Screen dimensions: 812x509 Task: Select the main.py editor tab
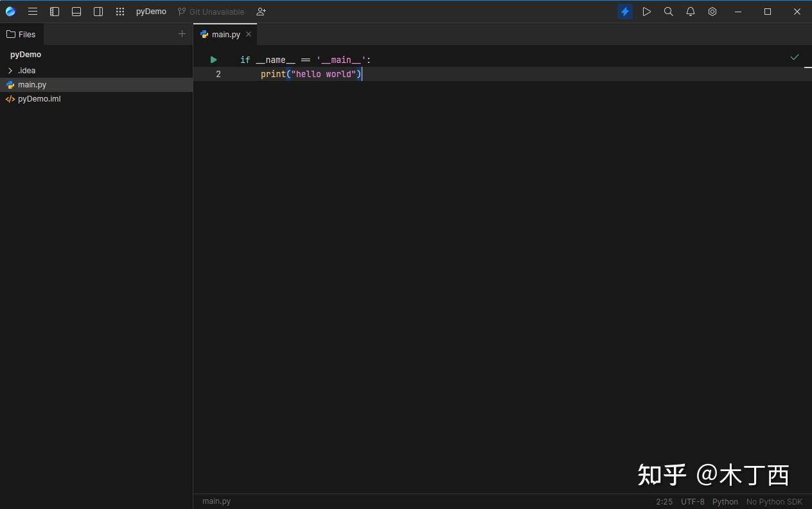pos(225,34)
